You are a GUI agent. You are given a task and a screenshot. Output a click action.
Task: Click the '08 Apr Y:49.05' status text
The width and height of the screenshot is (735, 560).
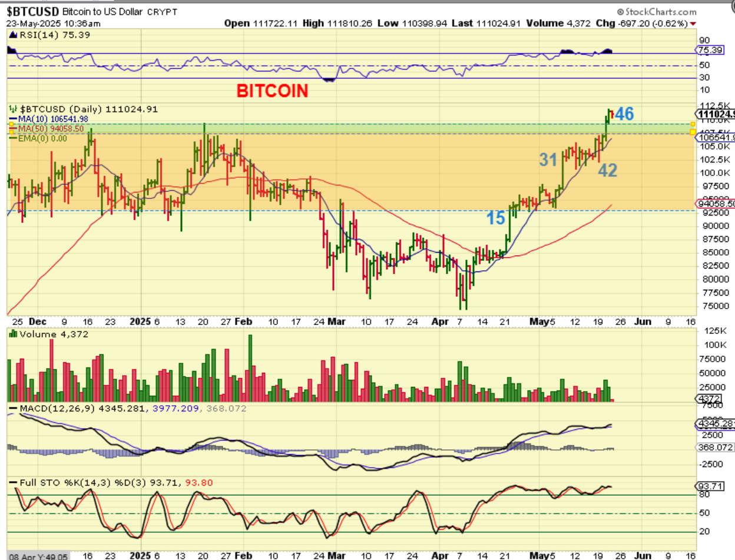click(x=37, y=556)
